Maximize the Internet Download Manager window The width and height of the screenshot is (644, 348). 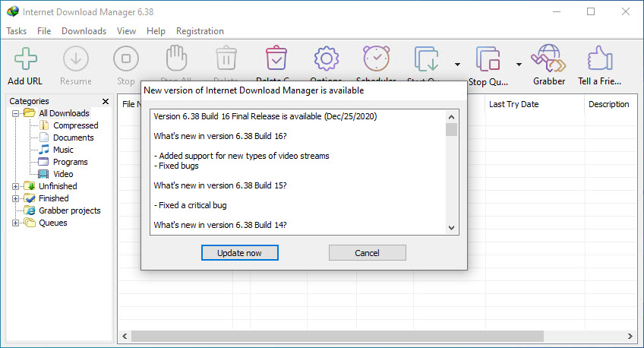pyautogui.click(x=591, y=11)
